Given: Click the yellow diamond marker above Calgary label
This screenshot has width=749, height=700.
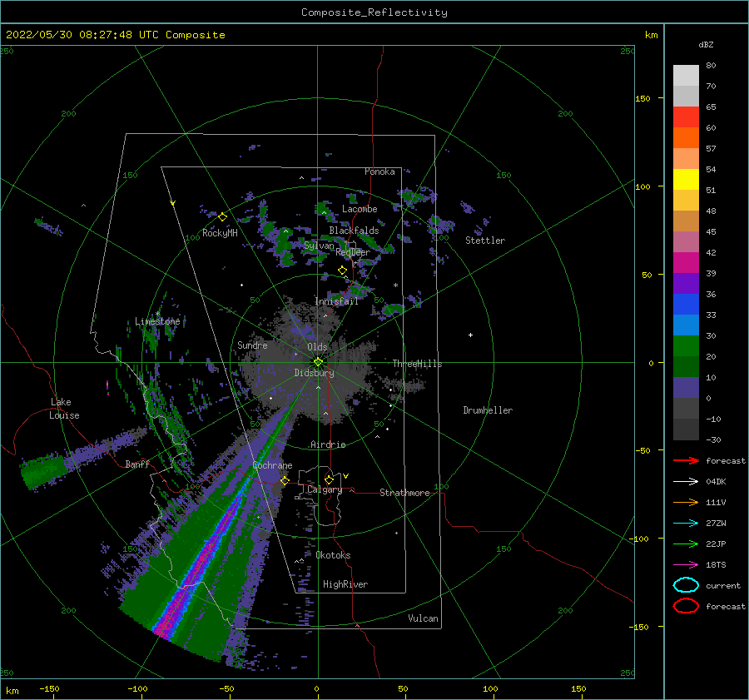Looking at the screenshot, I should 329,479.
